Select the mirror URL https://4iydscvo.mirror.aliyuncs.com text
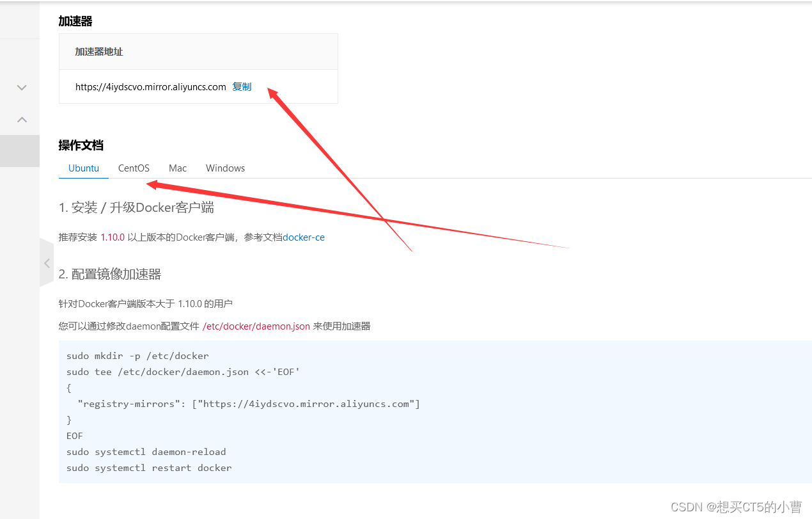This screenshot has width=812, height=519. tap(151, 87)
